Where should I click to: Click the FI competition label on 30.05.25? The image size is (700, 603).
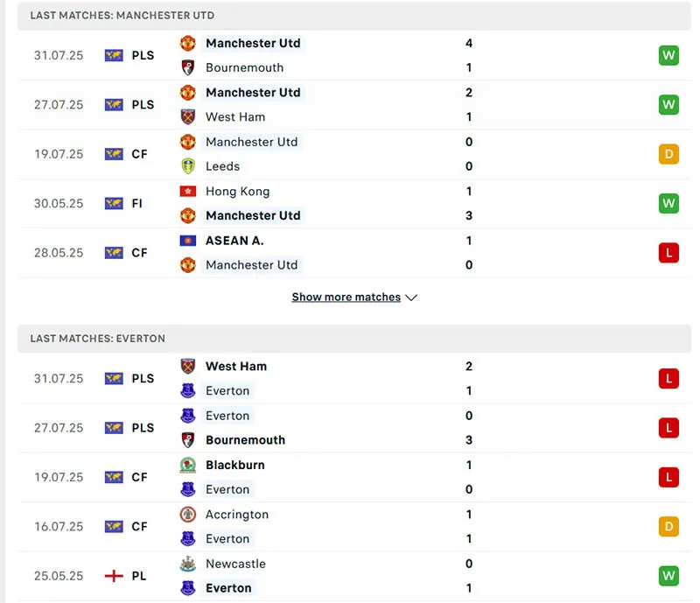139,203
